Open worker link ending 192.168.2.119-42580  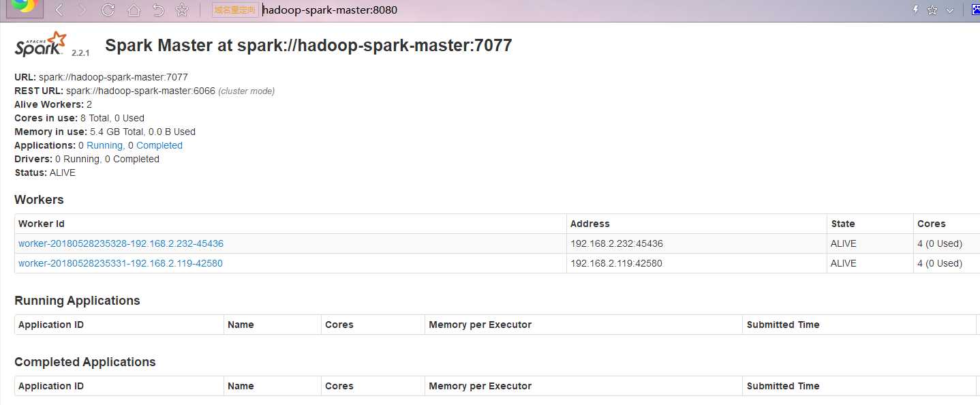[x=120, y=263]
